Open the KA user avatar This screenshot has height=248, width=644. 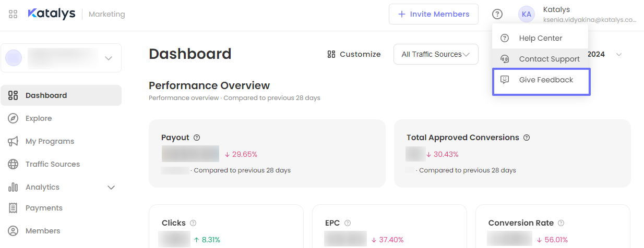point(526,14)
